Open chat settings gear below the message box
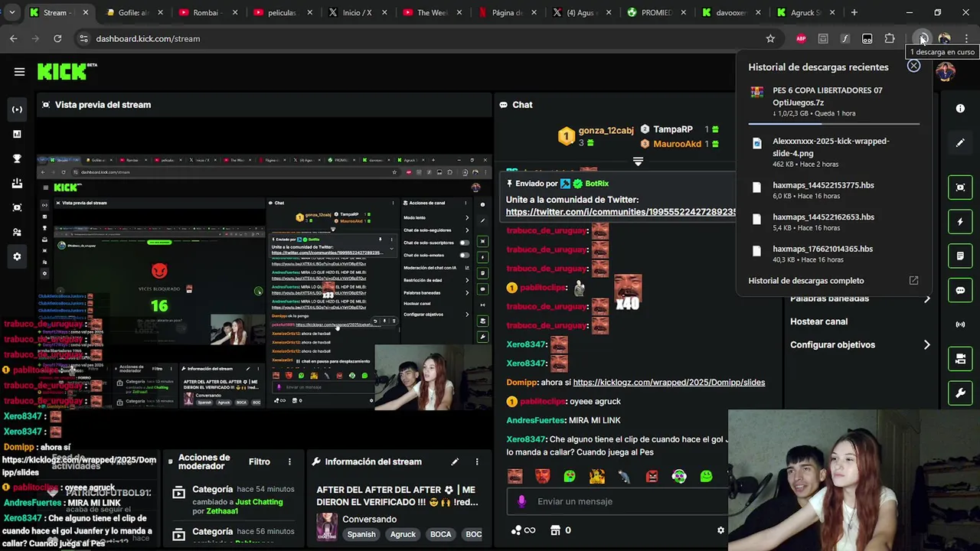 point(720,530)
